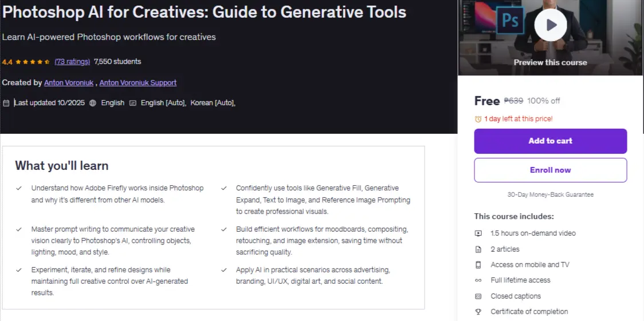Screen dimensions: 644x321
Task: Click the course title heading
Action: (204, 12)
